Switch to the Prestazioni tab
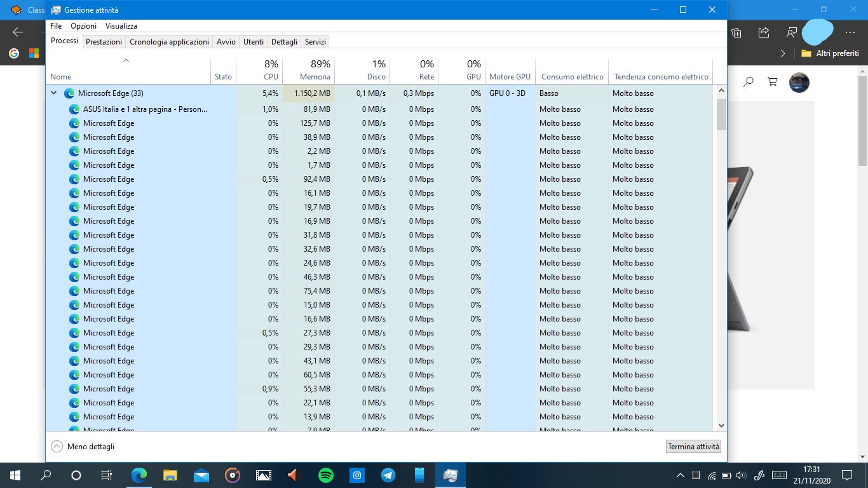The width and height of the screenshot is (868, 488). pyautogui.click(x=104, y=42)
